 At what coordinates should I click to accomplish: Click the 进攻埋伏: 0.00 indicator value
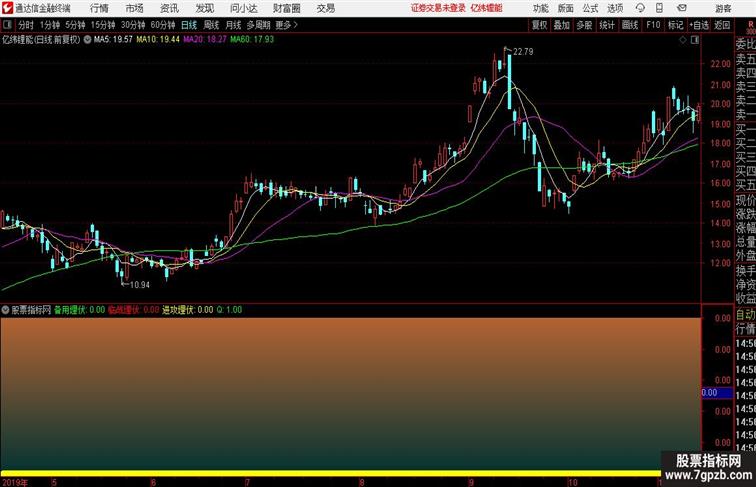coord(188,310)
